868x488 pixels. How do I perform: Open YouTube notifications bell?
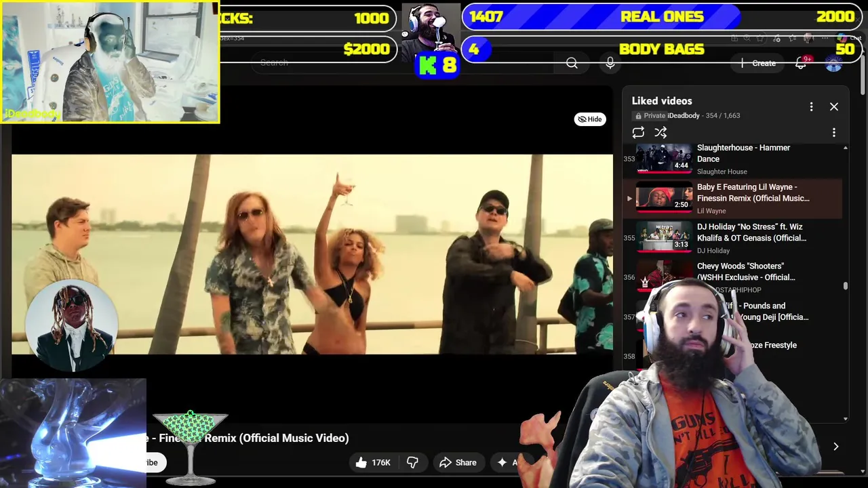pyautogui.click(x=801, y=63)
